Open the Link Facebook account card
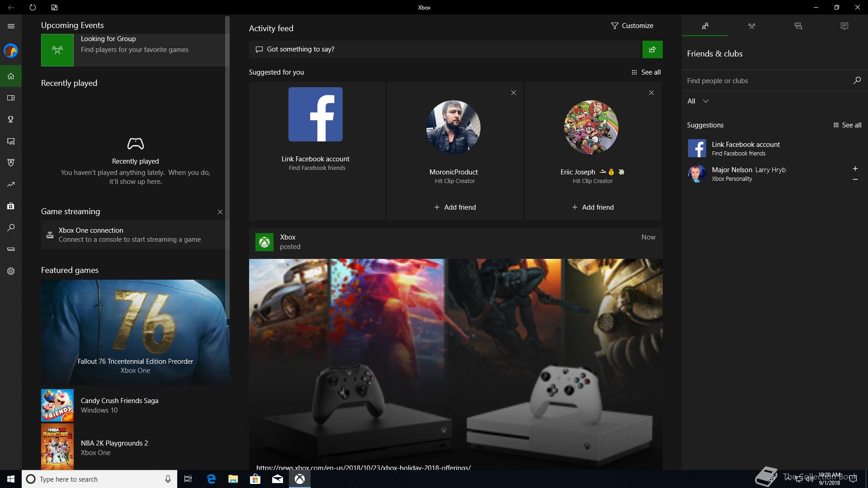 tap(317, 151)
